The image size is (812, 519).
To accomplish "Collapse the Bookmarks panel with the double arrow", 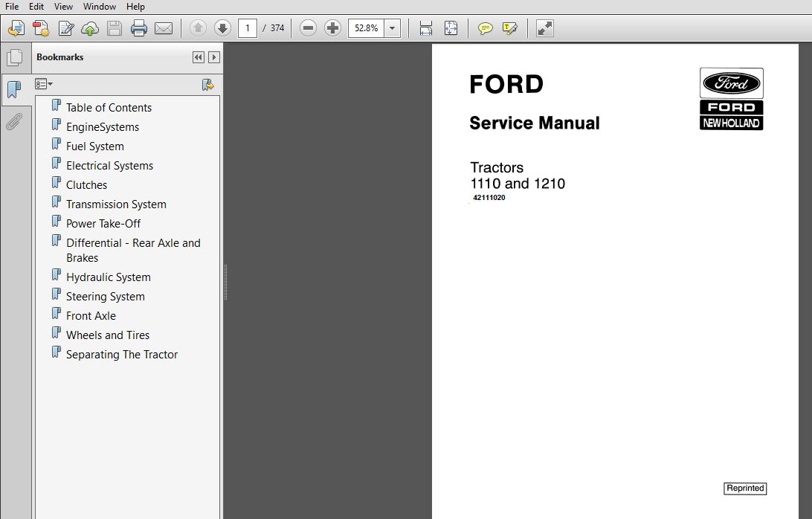I will tap(199, 57).
